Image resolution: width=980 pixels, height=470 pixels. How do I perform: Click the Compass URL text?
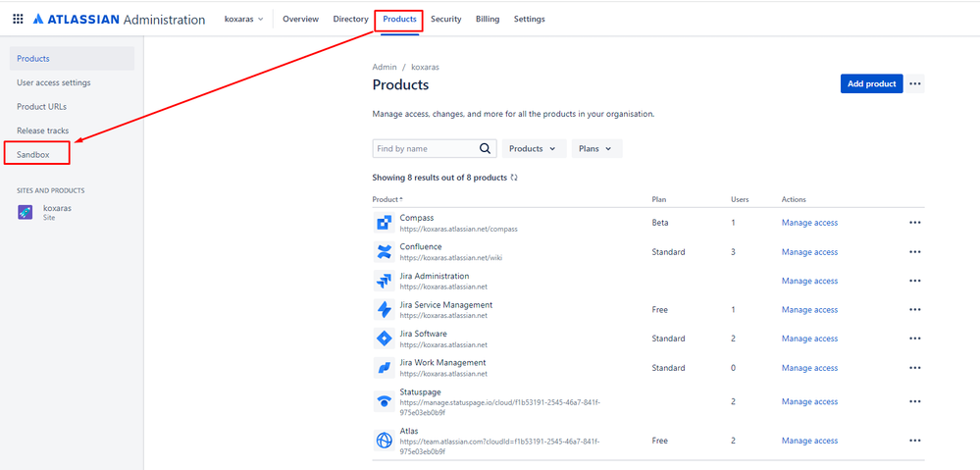point(458,229)
